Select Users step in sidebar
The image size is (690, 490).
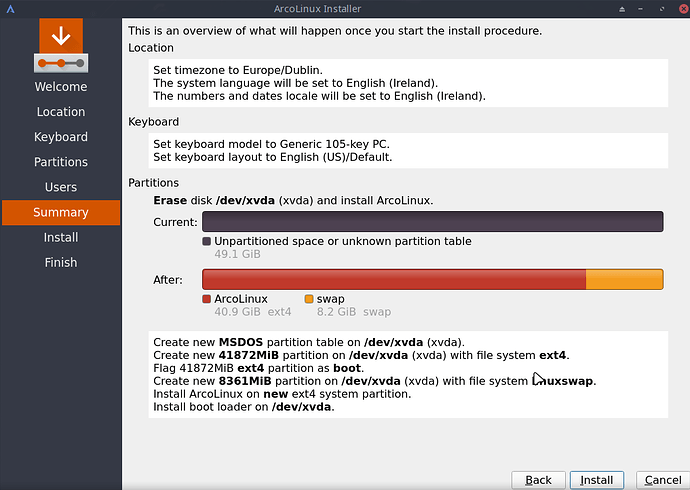tap(61, 187)
